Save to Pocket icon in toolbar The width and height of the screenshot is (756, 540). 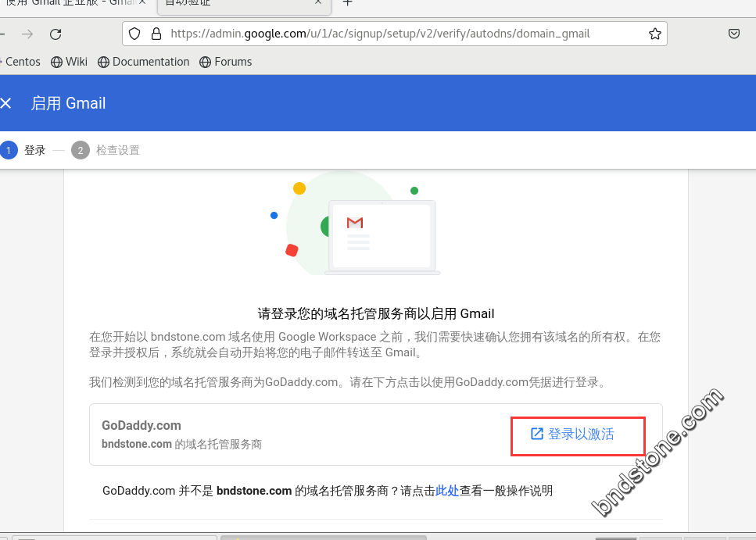coord(734,34)
